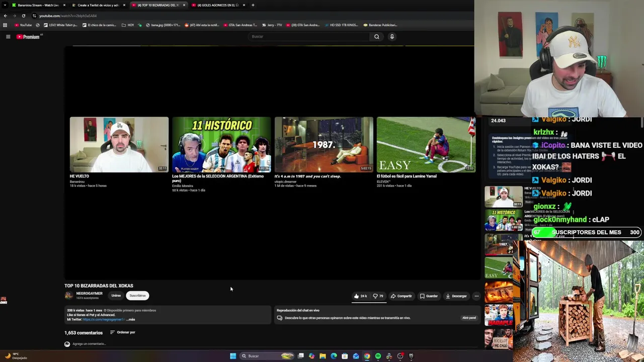Open the browser tab search dropdown arrow

point(5,5)
